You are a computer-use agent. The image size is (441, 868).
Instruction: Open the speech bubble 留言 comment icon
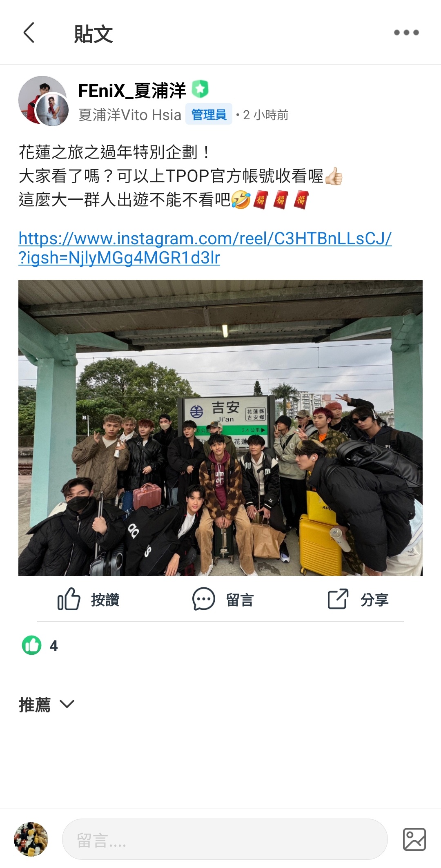tap(203, 599)
